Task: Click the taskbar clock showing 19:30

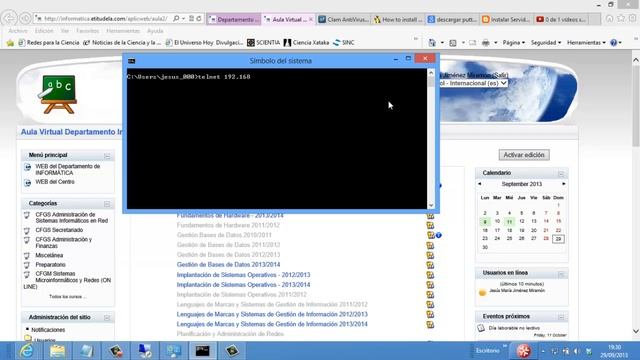Action: click(x=614, y=351)
